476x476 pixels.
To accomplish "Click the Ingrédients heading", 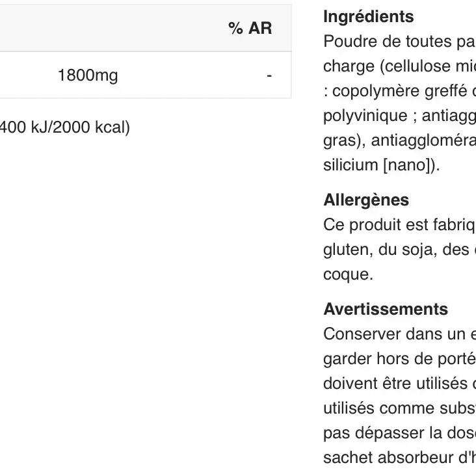I will point(368,16).
